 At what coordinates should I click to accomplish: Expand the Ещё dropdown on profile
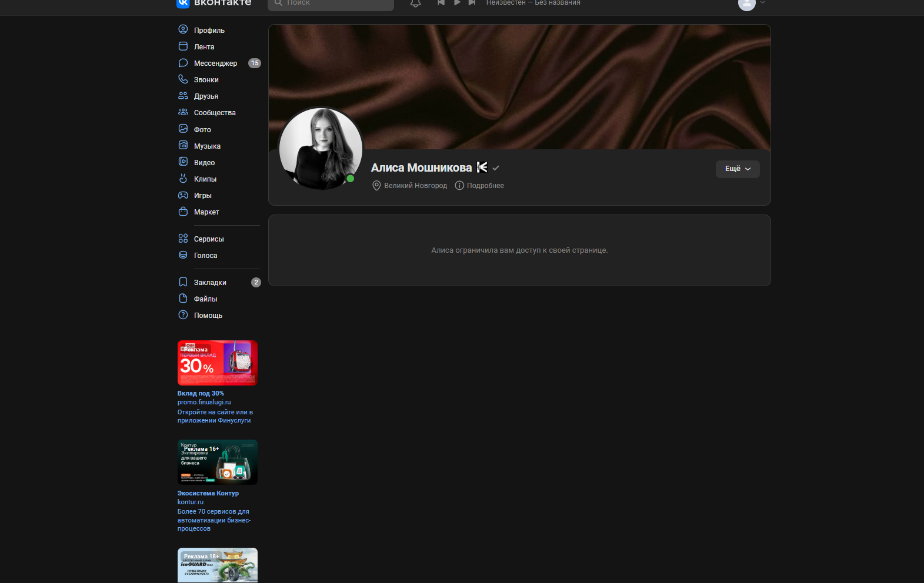tap(738, 169)
